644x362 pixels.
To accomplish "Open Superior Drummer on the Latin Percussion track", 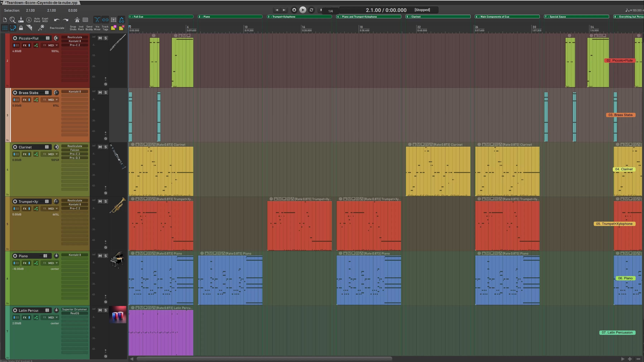I will tap(75, 309).
